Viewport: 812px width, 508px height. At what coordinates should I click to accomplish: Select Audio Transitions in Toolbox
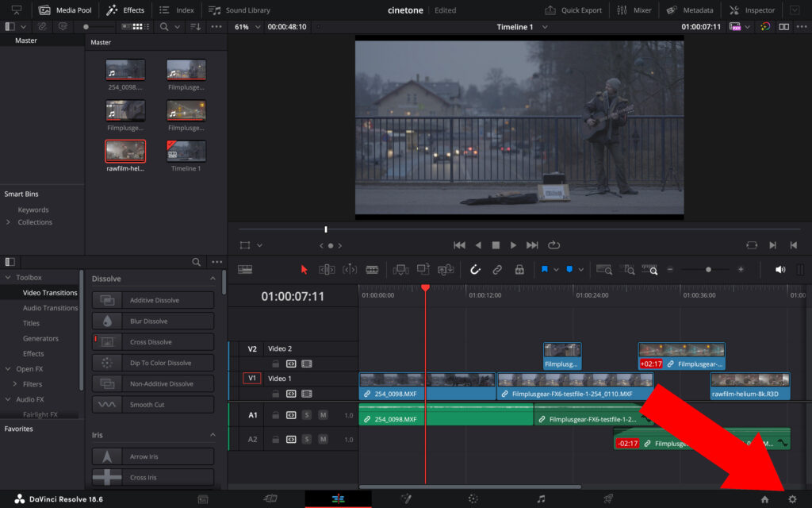(50, 308)
